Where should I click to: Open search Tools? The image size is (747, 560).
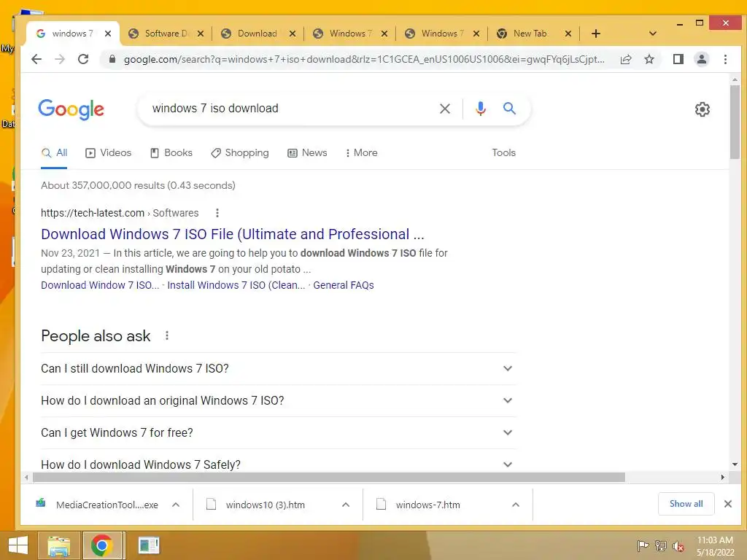(503, 153)
